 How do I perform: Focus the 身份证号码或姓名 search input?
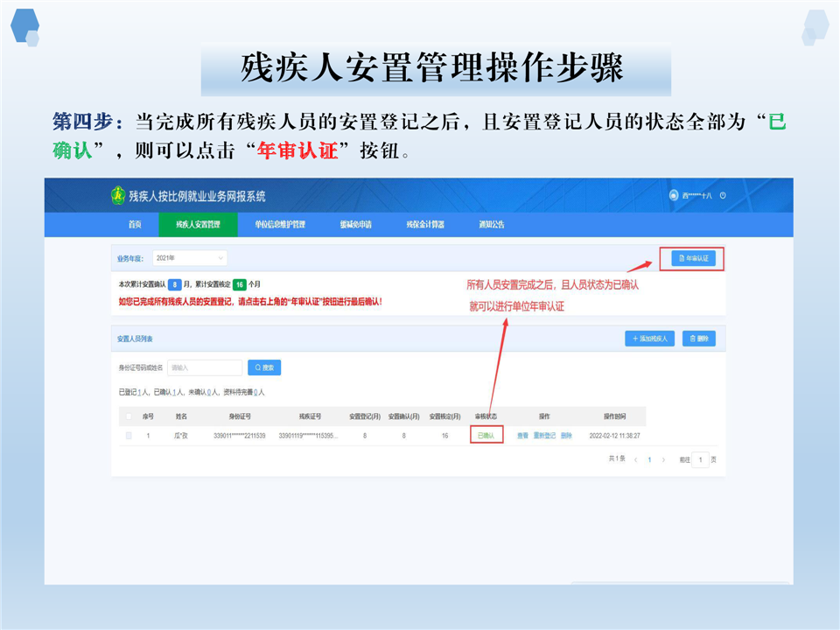[x=204, y=367]
